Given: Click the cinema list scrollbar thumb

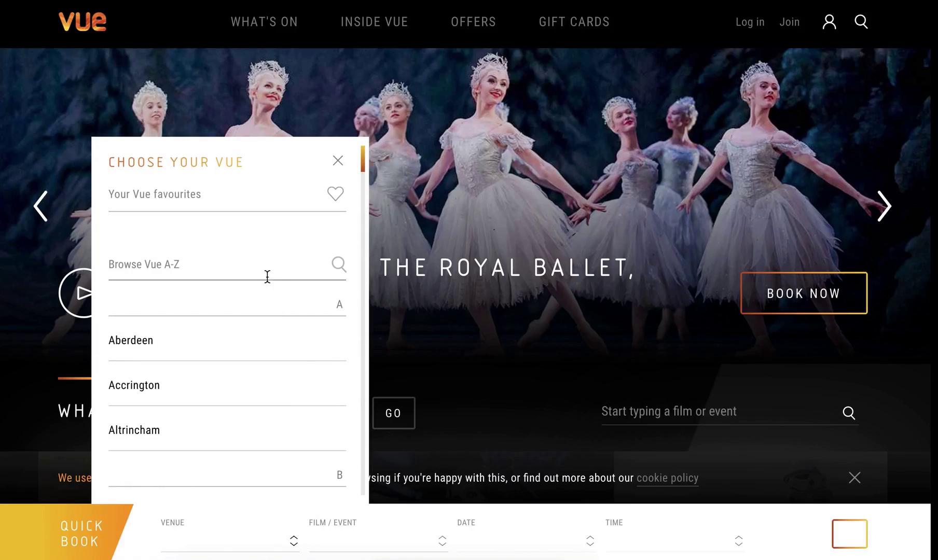Looking at the screenshot, I should pyautogui.click(x=363, y=159).
